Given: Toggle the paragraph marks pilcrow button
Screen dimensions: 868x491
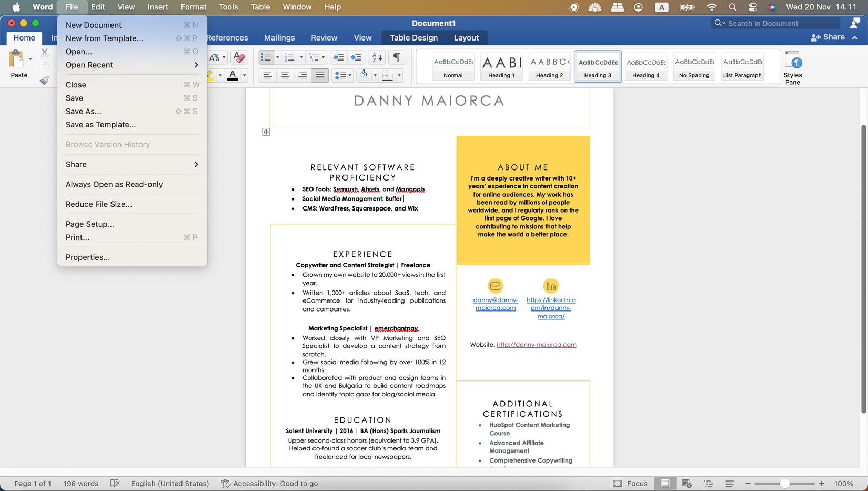Looking at the screenshot, I should click(x=397, y=57).
